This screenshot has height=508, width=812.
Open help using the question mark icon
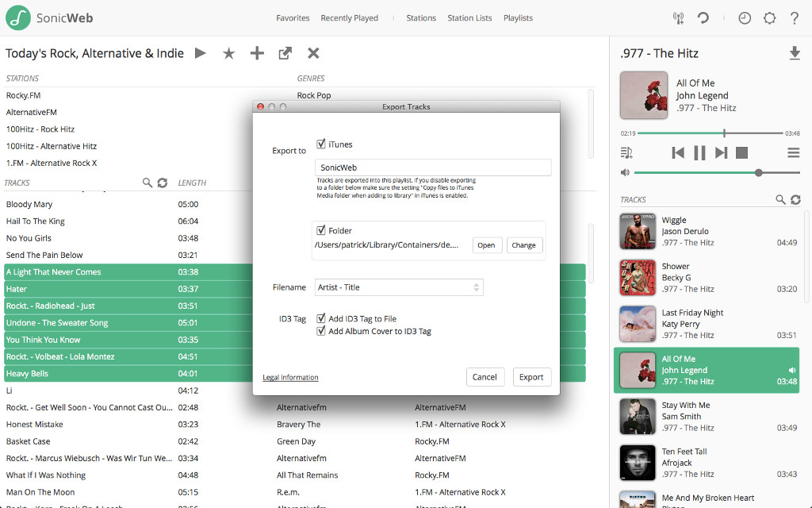(x=795, y=17)
